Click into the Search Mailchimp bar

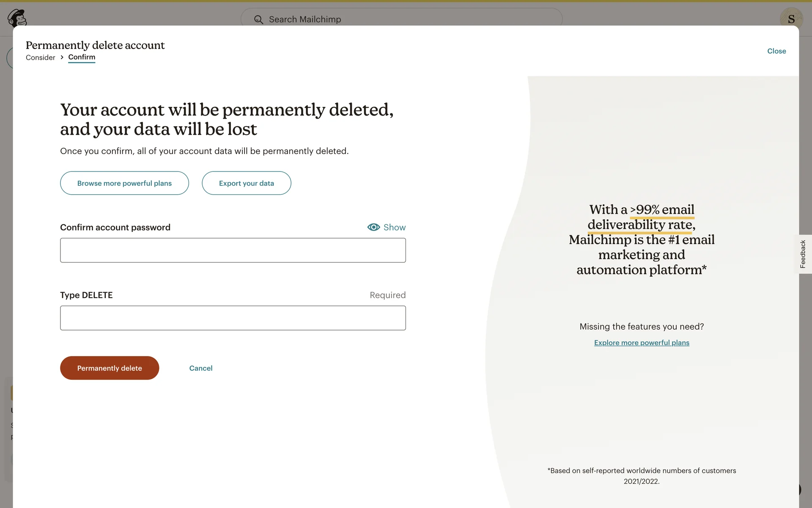pos(402,19)
